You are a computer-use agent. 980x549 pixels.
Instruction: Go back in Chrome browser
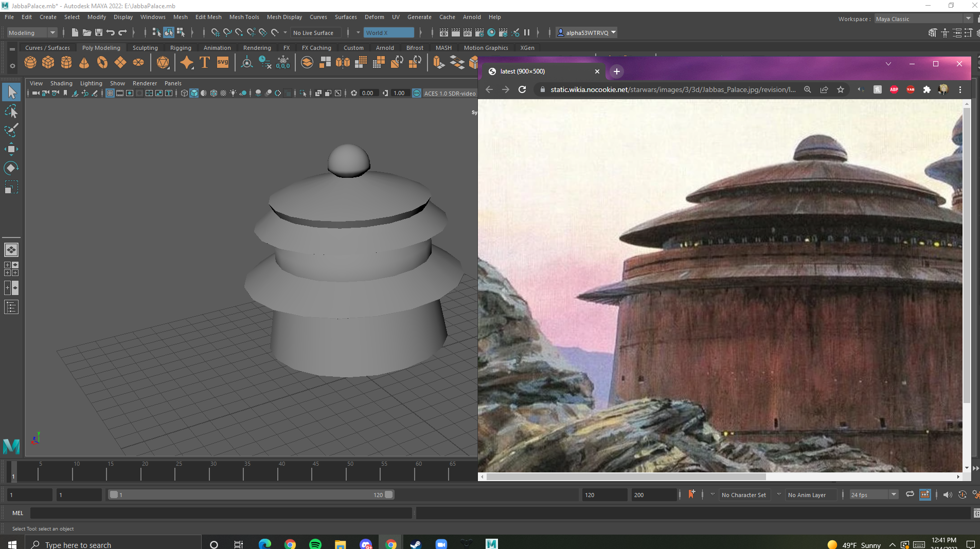click(x=489, y=89)
